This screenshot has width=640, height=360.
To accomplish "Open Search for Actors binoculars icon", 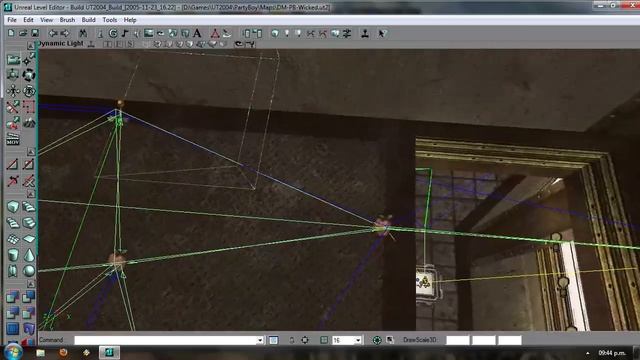I will click(83, 33).
